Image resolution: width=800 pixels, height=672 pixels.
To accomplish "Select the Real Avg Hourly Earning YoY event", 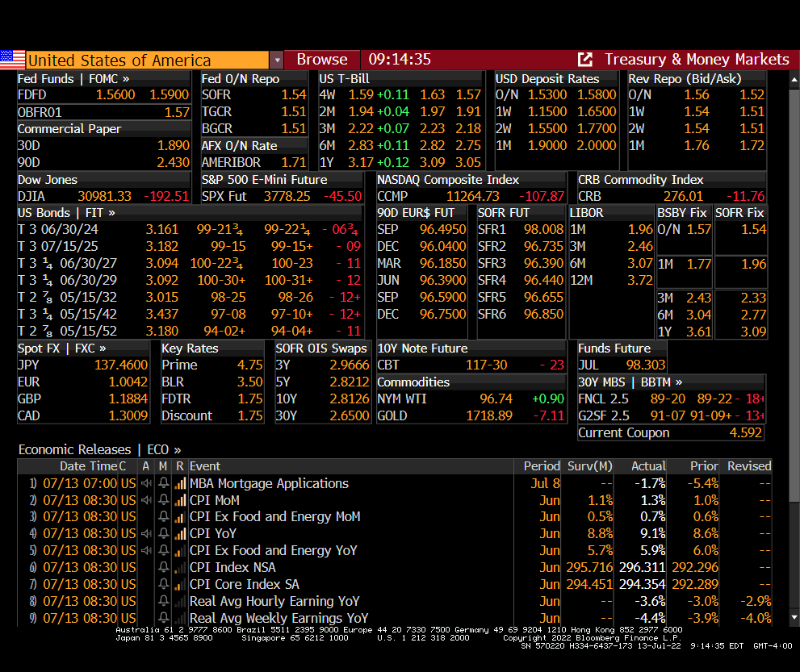I will 274,601.
